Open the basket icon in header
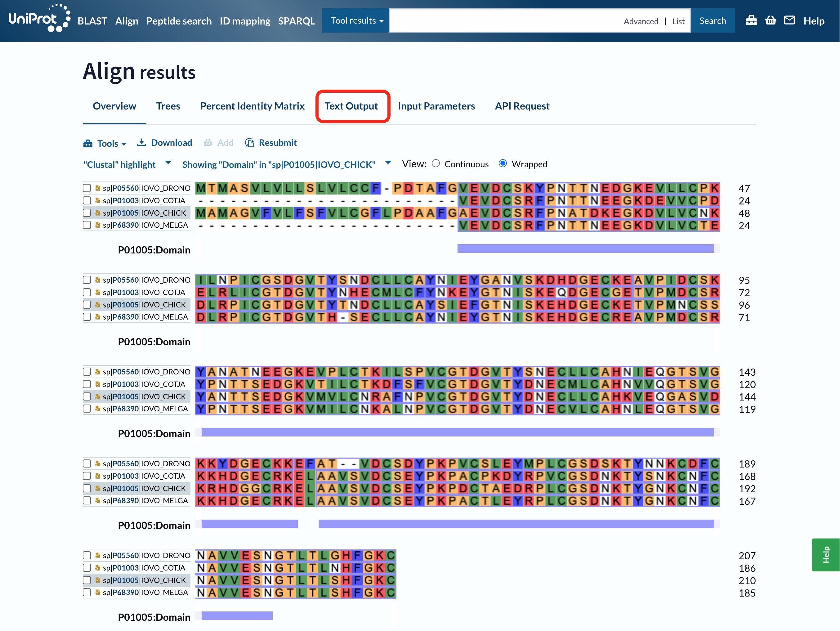 770,20
